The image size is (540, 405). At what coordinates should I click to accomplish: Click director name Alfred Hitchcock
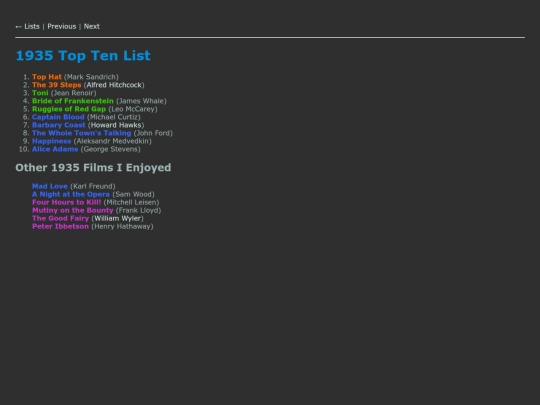(x=114, y=85)
